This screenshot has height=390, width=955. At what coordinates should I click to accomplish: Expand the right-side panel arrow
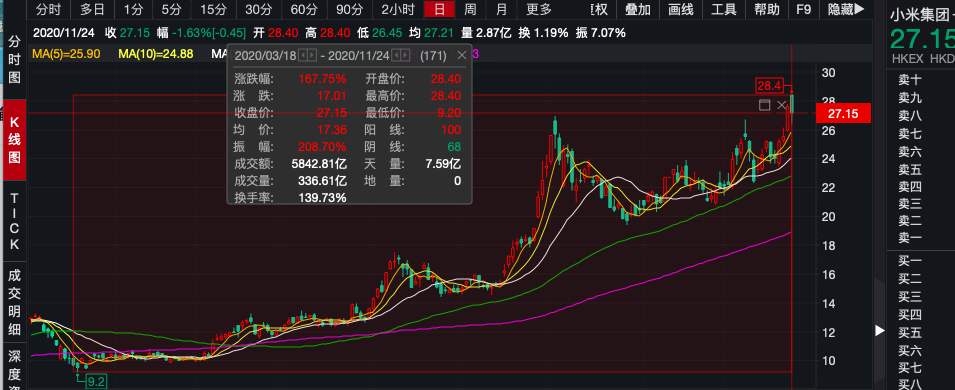[879, 330]
